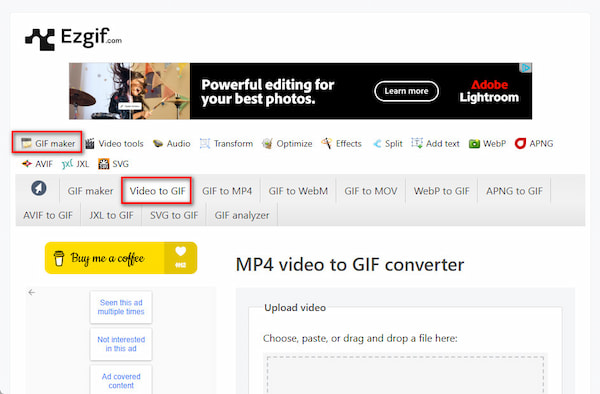This screenshot has height=394, width=600.
Task: Click the Add text icon
Action: tap(417, 143)
